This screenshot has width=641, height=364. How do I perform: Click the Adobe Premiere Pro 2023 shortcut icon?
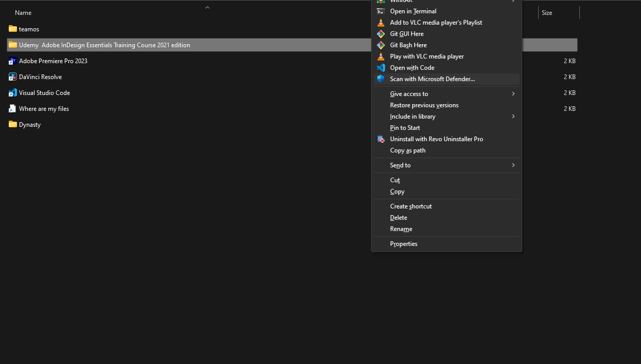pos(13,61)
